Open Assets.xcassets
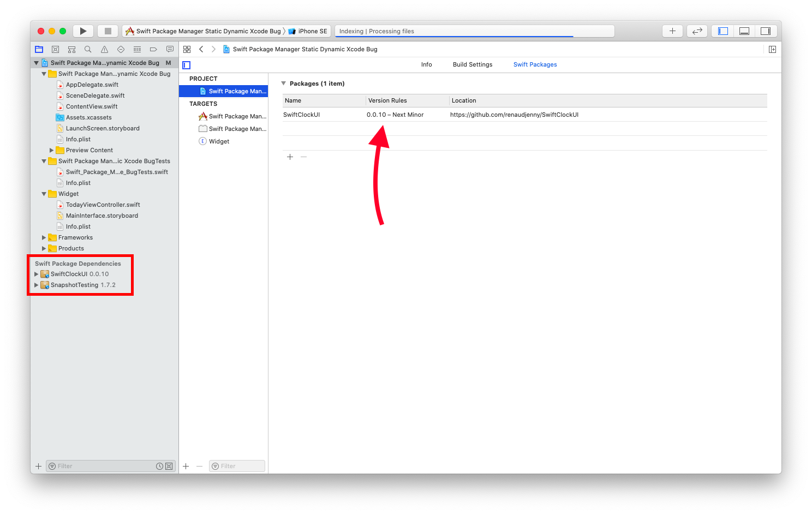The height and width of the screenshot is (514, 812). pyautogui.click(x=88, y=117)
